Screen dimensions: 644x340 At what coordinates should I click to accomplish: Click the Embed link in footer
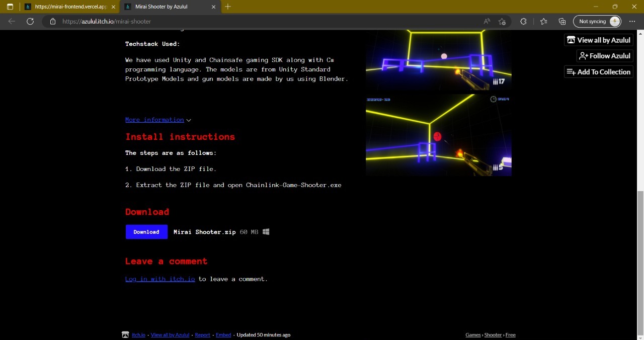[223, 335]
